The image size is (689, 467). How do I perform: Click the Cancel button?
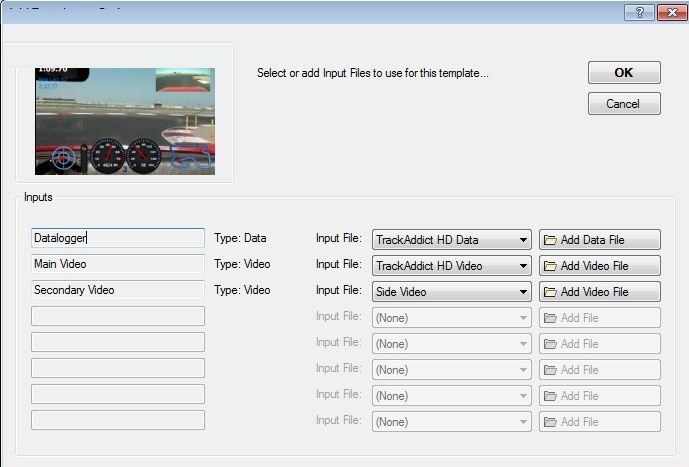click(623, 104)
